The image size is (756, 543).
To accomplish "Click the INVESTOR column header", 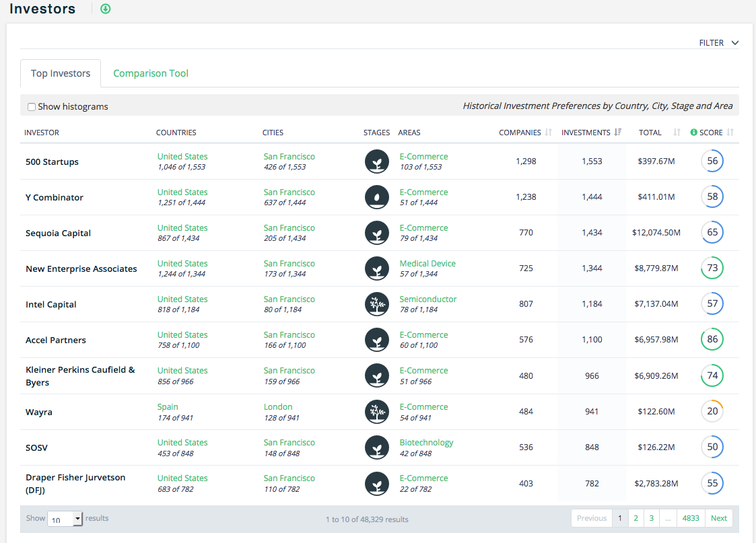I will click(x=42, y=133).
